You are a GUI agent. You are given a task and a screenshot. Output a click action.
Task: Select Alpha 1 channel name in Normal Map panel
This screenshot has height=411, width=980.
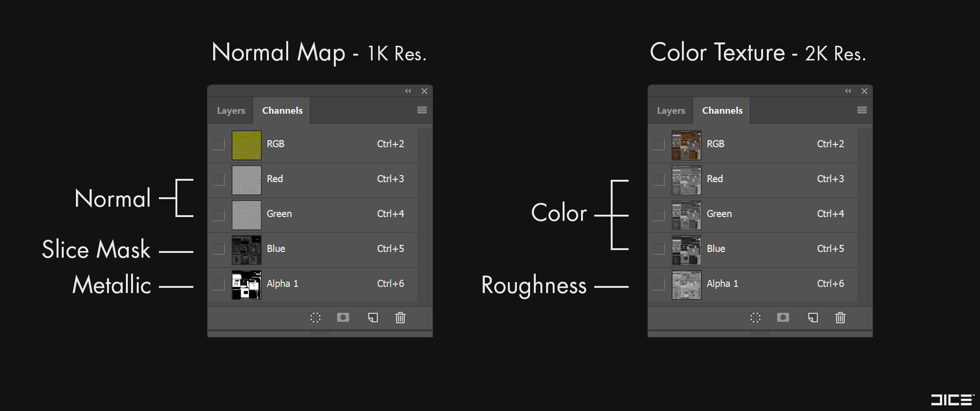click(x=282, y=284)
